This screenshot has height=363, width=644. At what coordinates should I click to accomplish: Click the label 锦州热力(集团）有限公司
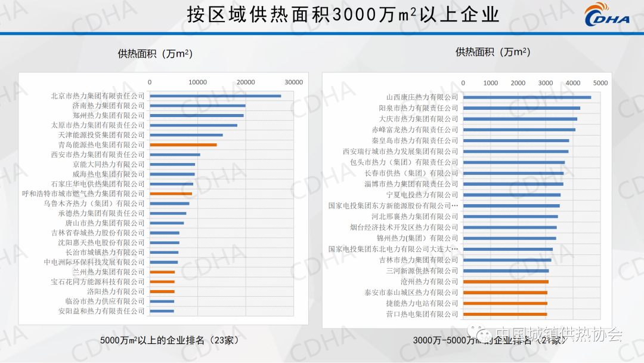point(417,238)
